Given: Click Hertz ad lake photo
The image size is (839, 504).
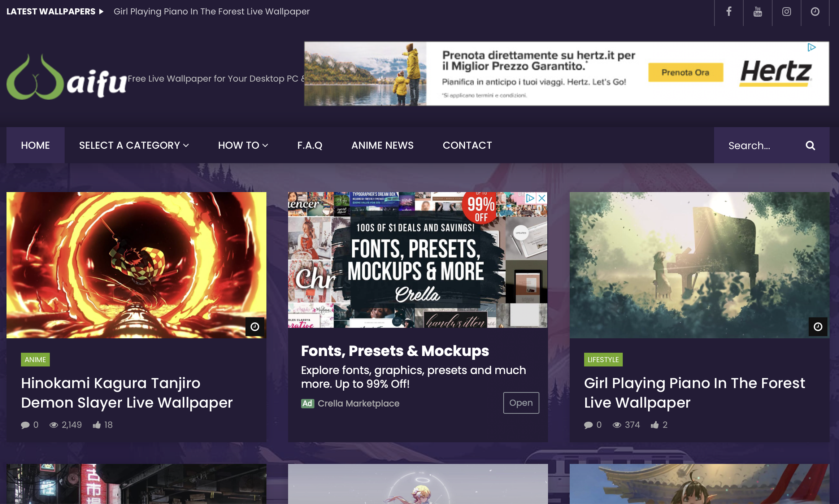Looking at the screenshot, I should [365, 74].
